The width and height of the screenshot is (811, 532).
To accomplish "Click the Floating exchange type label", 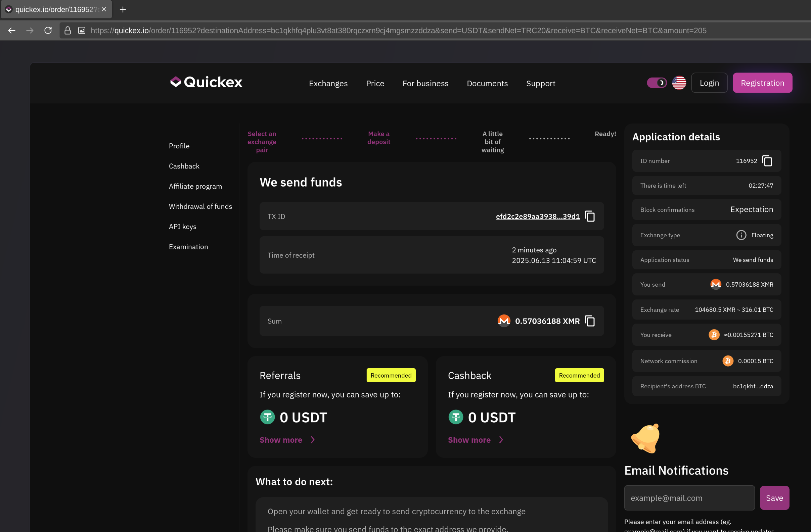I will tap(762, 235).
